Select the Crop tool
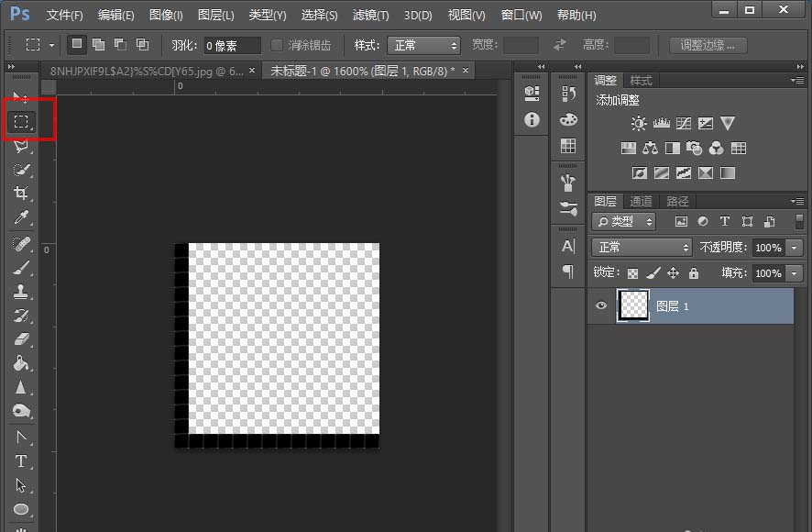This screenshot has width=812, height=532. pos(22,194)
